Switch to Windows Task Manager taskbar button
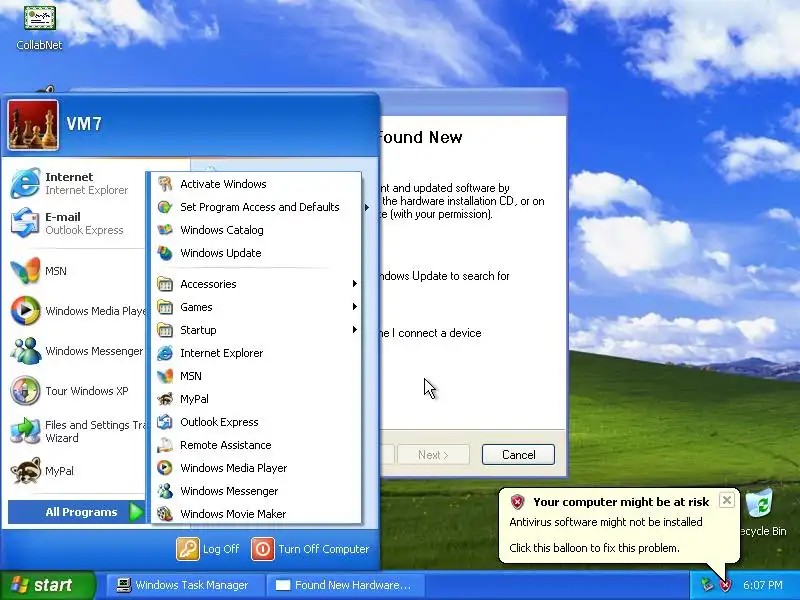800x600 pixels. coord(185,585)
